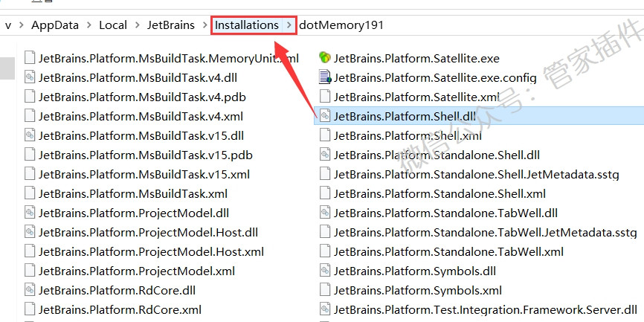Click the MsBuildTask.v4.dll gear icon
Viewport: 644px width, 322px height.
(x=30, y=77)
